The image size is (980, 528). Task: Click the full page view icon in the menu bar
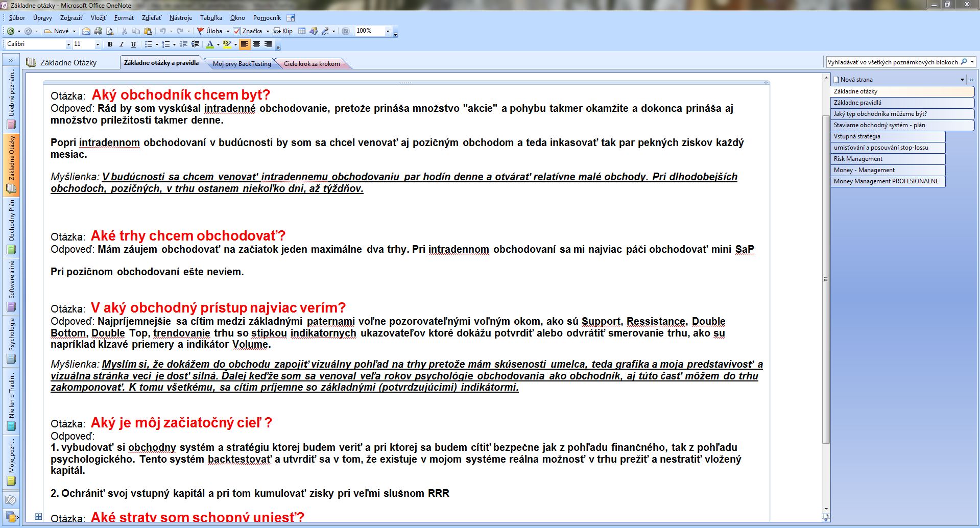click(291, 18)
